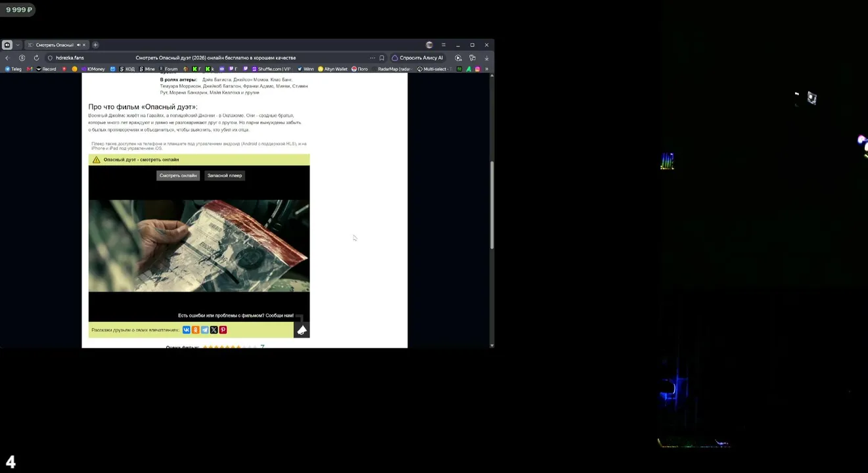868x473 pixels.
Task: Share the film via Telegram
Action: point(205,330)
